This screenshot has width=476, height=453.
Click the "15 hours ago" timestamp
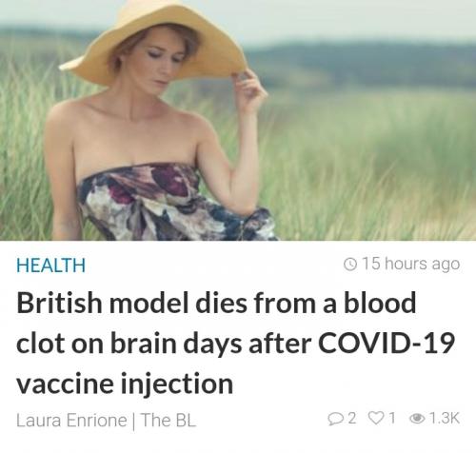410,265
